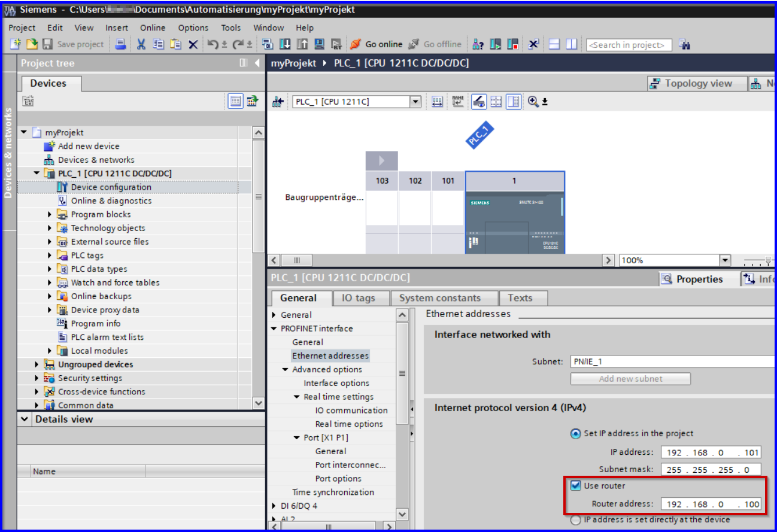This screenshot has height=532, width=777.
Task: Click the Start CPU icon
Action: (x=495, y=44)
